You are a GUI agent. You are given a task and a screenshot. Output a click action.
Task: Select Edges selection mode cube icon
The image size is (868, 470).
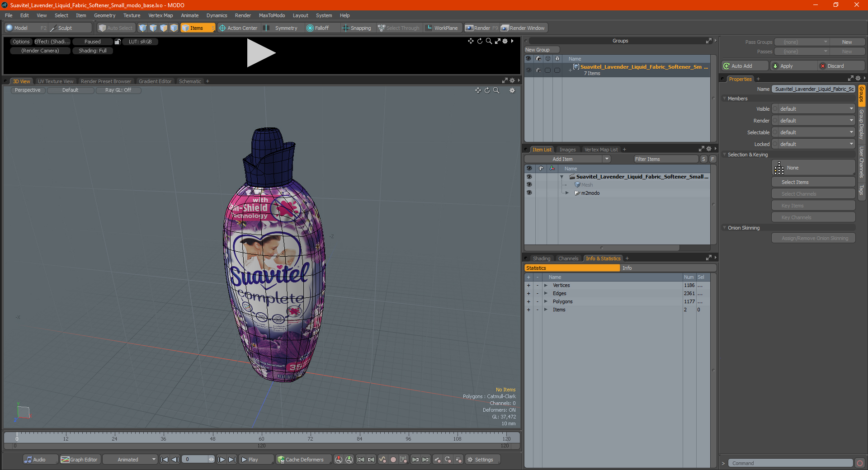point(153,28)
